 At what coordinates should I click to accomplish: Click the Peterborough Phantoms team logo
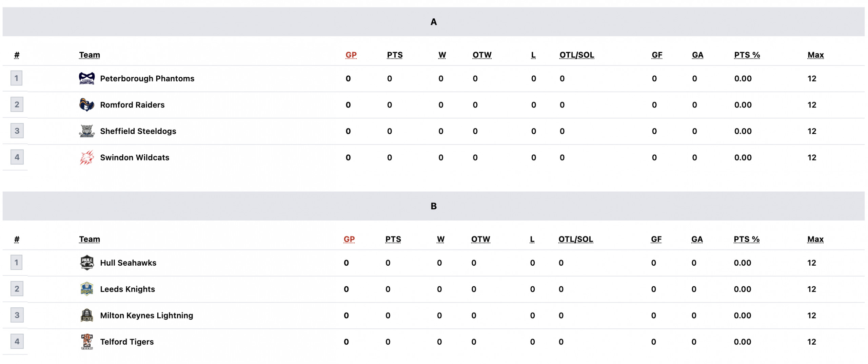coord(86,78)
